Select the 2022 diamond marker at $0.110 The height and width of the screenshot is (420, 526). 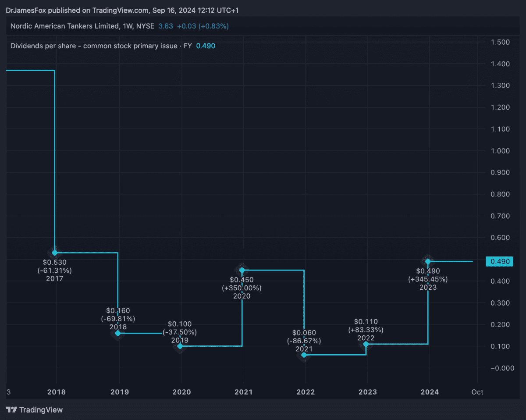[x=366, y=344]
